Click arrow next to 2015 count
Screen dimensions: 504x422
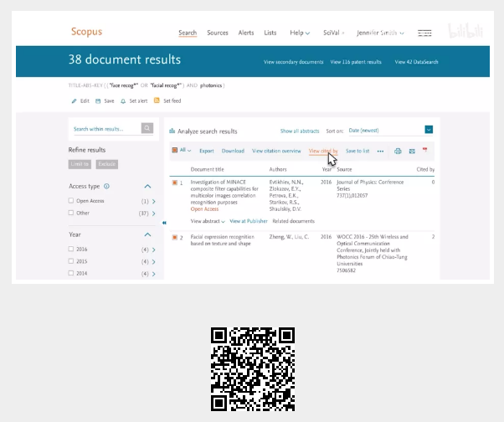coord(154,262)
